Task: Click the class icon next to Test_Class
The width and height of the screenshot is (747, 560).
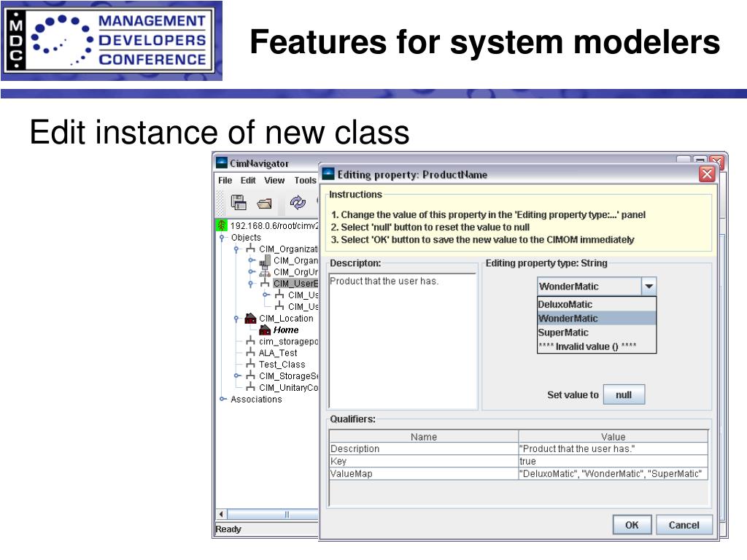Action: pyautogui.click(x=251, y=365)
